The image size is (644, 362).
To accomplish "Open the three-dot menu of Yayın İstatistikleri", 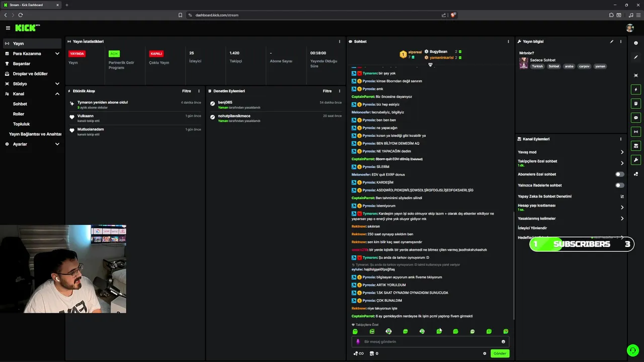I will point(340,42).
